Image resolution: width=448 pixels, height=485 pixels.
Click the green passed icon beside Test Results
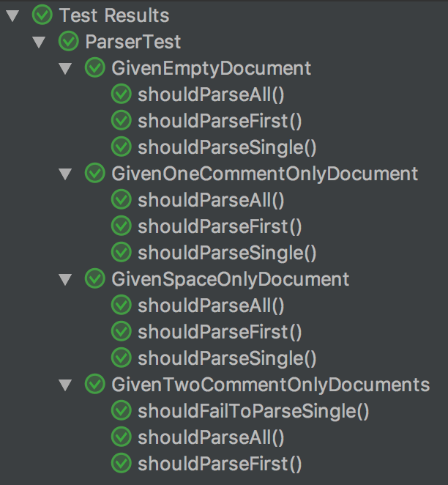pyautogui.click(x=42, y=15)
